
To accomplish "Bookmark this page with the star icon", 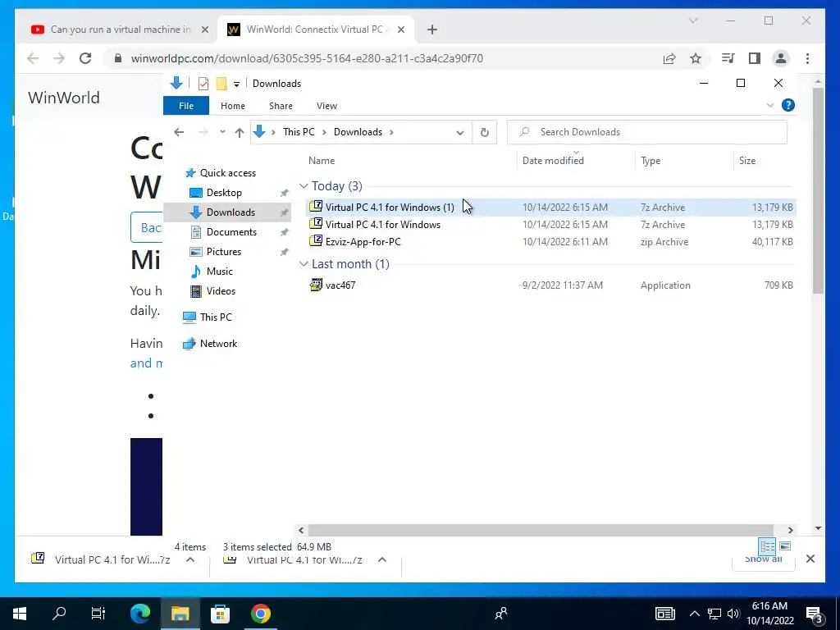I will tap(696, 58).
